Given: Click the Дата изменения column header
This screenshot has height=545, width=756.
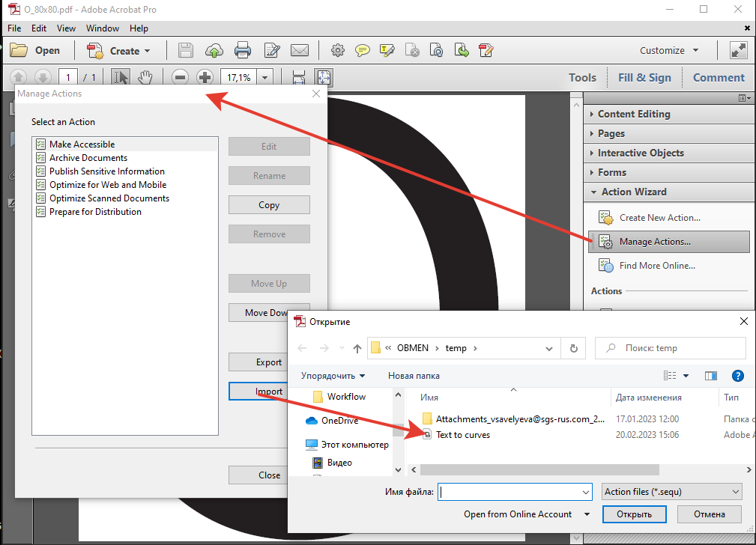Looking at the screenshot, I should point(649,397).
